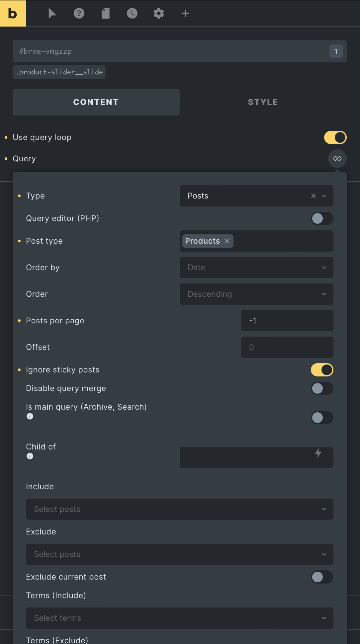Open the Order Descending dropdown
Screen dimensions: 360x644
click(256, 294)
